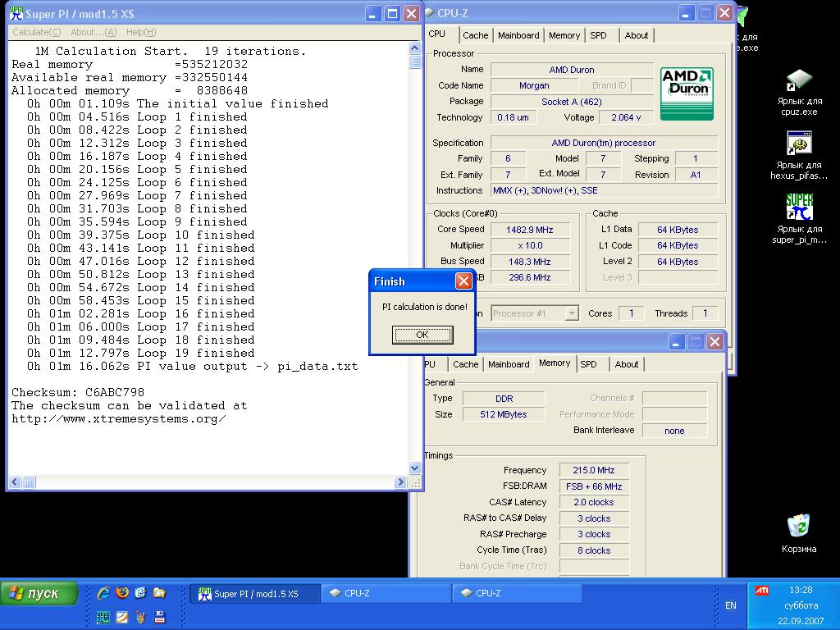The width and height of the screenshot is (840, 630).
Task: Minimize the Super PI window
Action: tap(373, 13)
